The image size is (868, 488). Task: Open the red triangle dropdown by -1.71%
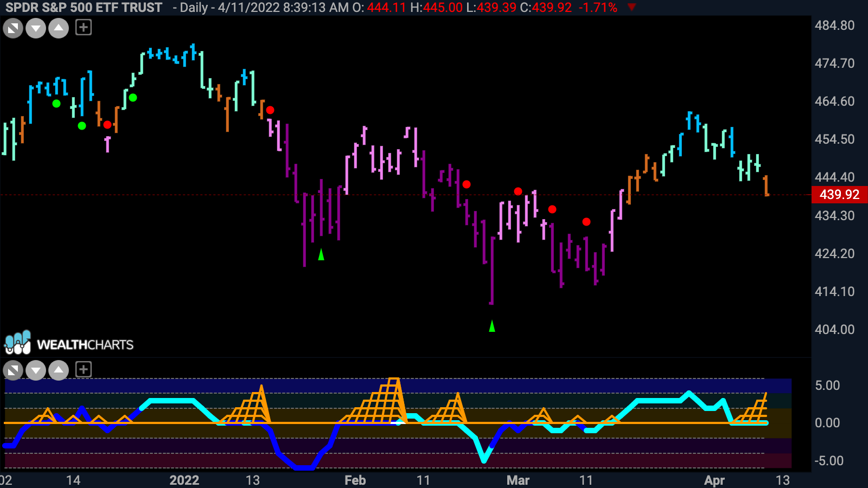click(x=631, y=8)
